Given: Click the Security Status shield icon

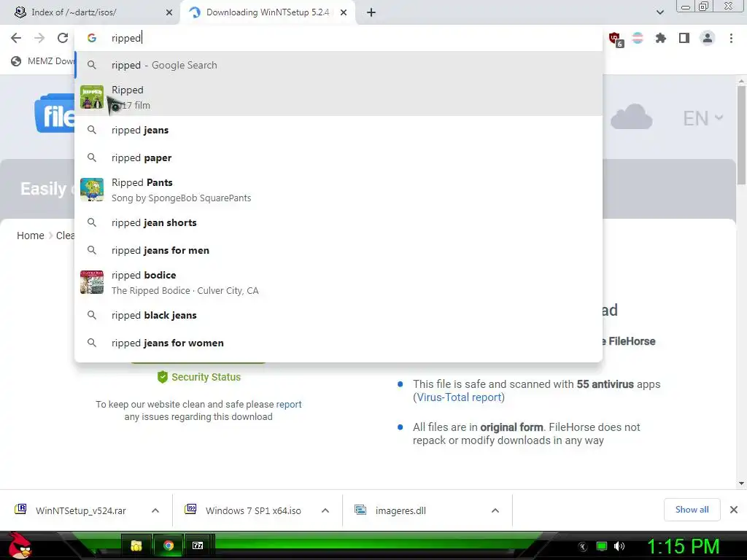Looking at the screenshot, I should (x=163, y=377).
